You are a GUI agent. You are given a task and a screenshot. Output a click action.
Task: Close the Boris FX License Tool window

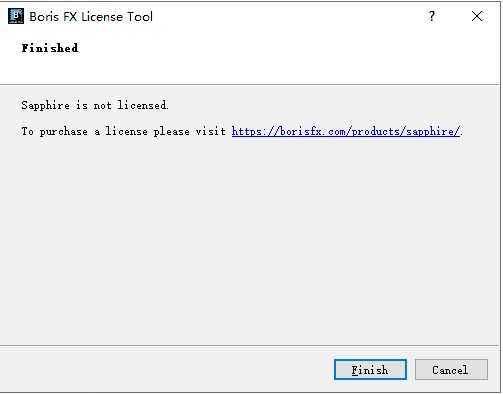(x=477, y=16)
